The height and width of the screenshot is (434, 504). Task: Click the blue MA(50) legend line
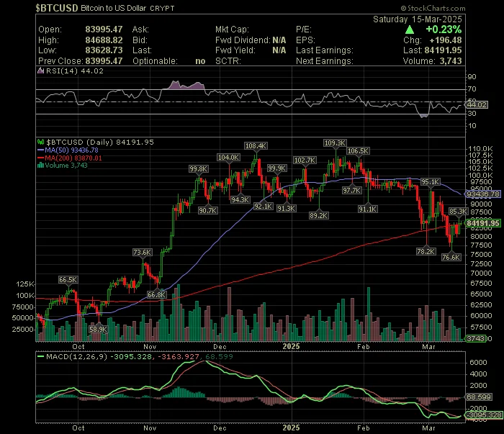(40, 150)
